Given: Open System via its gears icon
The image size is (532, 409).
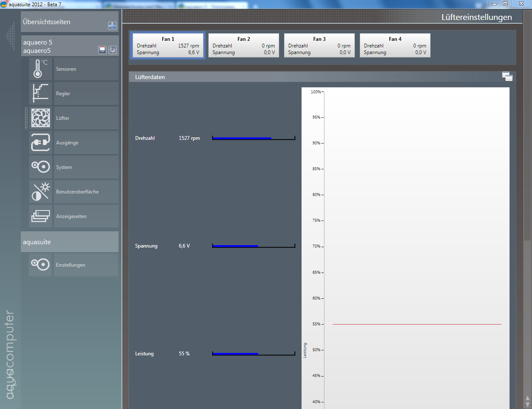Looking at the screenshot, I should coord(40,167).
